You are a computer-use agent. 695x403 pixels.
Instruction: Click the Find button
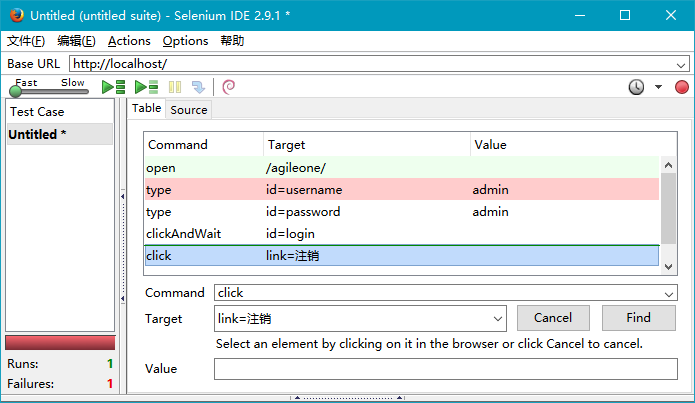pyautogui.click(x=638, y=318)
